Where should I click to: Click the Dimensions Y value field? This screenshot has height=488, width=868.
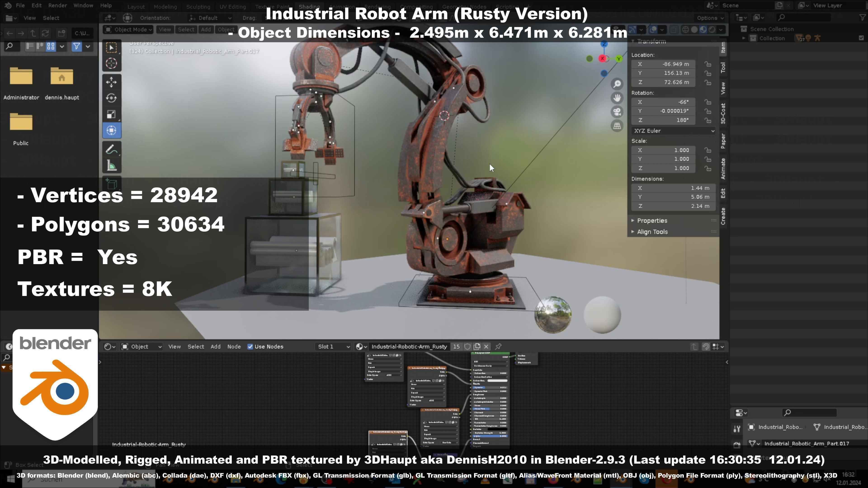click(x=673, y=197)
